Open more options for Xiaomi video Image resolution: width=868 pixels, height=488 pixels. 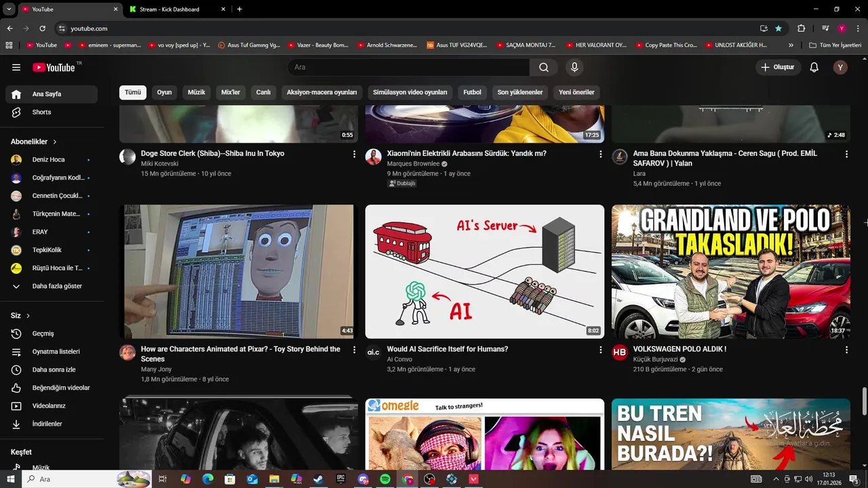coord(600,155)
